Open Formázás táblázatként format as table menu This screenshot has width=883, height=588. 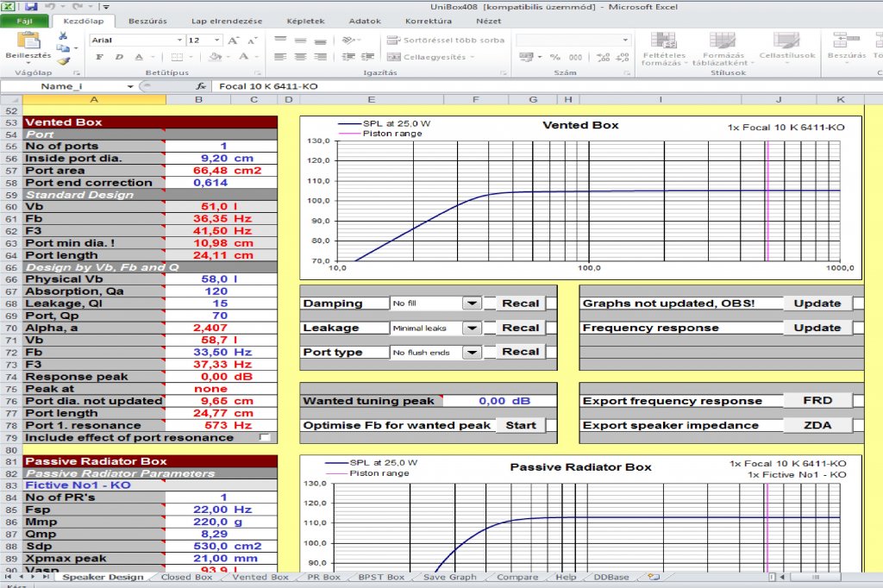pyautogui.click(x=723, y=48)
